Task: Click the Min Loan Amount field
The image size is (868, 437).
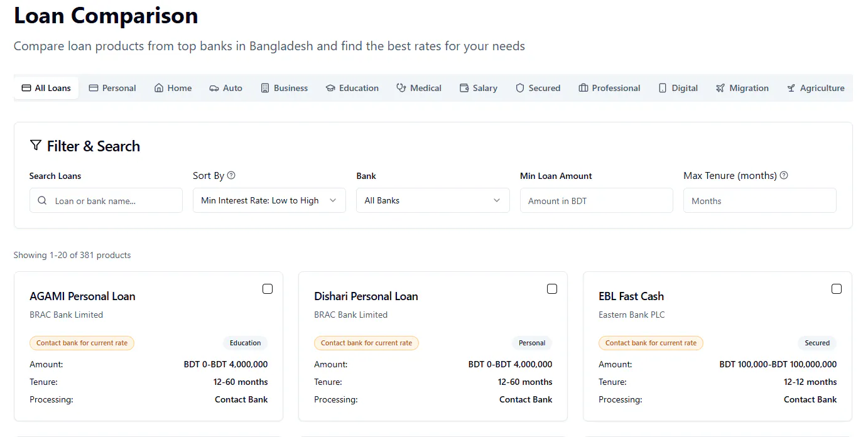Action: [597, 200]
